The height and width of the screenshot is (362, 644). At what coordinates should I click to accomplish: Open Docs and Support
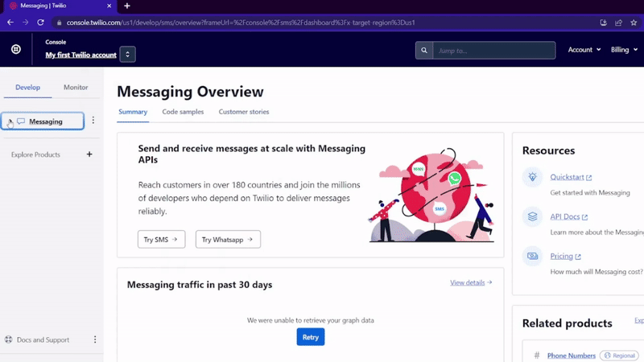tap(43, 339)
